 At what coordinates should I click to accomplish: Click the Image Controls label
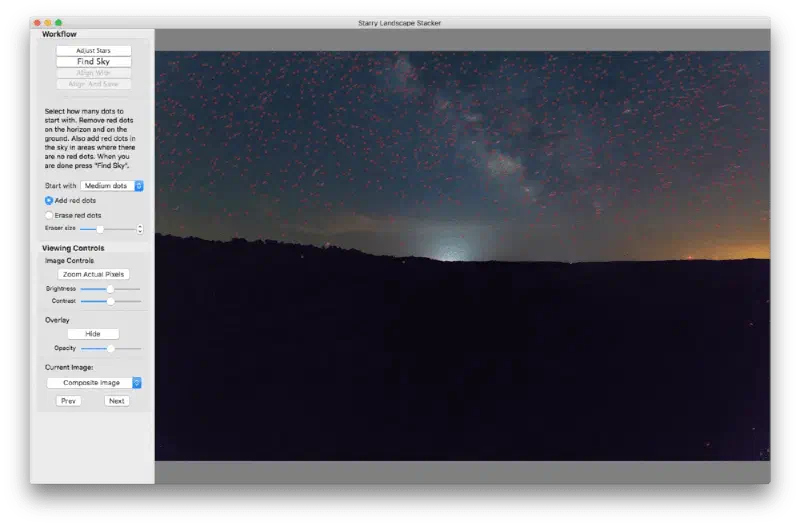coord(69,261)
